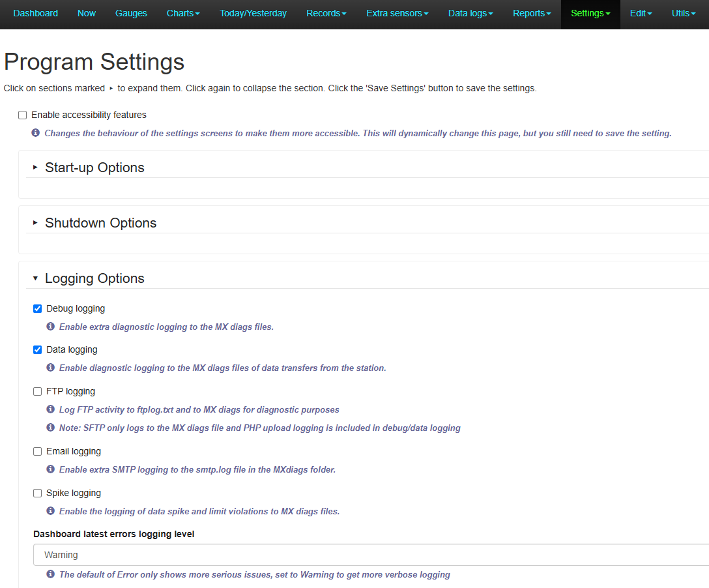Enable the Spike logging checkbox
The height and width of the screenshot is (588, 709).
click(38, 493)
